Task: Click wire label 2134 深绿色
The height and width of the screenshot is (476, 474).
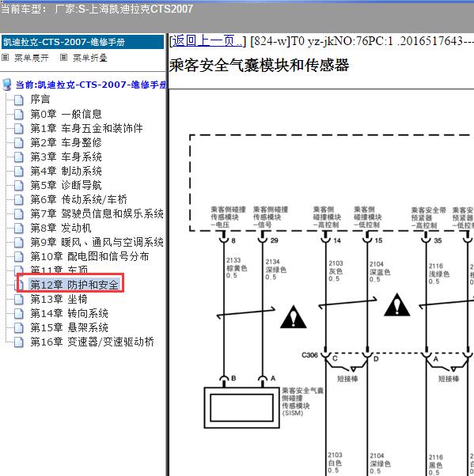Action: [276, 270]
